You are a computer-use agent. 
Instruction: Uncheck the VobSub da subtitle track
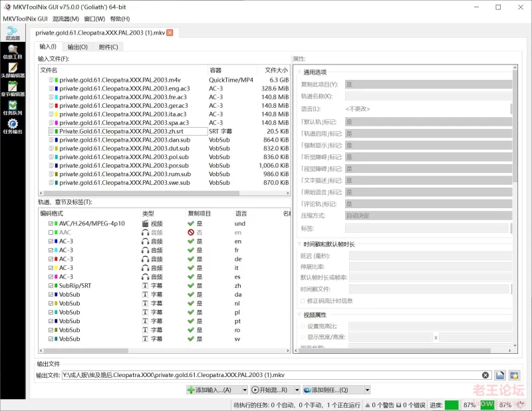coord(51,294)
